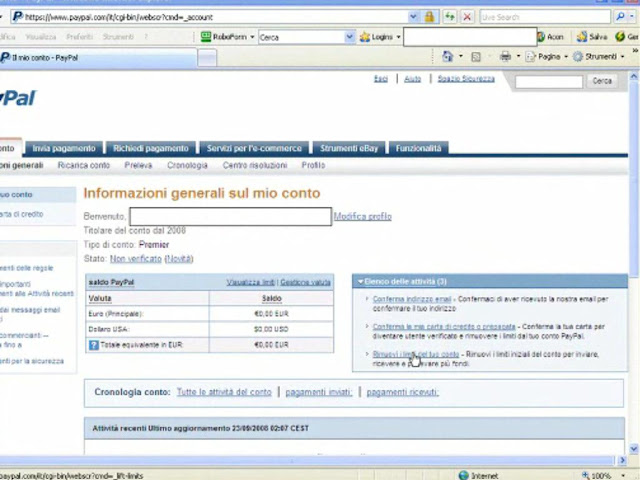Open the Pagina menu in IE toolbar
Screen dimensions: 640x480
pyautogui.click(x=547, y=57)
